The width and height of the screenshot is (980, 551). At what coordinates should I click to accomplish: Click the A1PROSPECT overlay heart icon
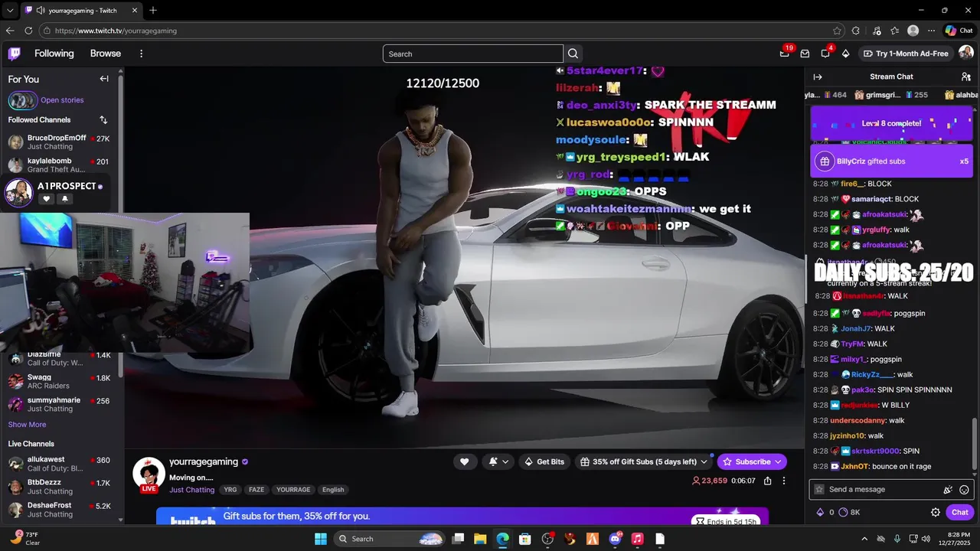(x=46, y=199)
